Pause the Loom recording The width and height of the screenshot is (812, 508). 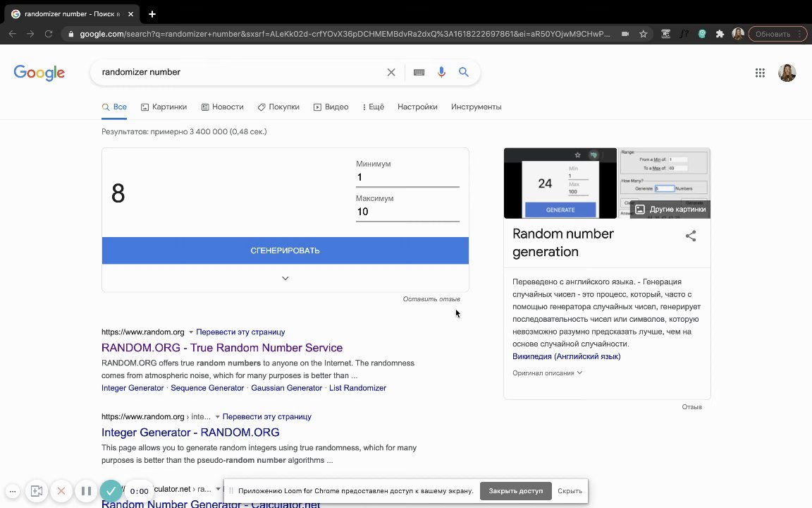coord(86,490)
